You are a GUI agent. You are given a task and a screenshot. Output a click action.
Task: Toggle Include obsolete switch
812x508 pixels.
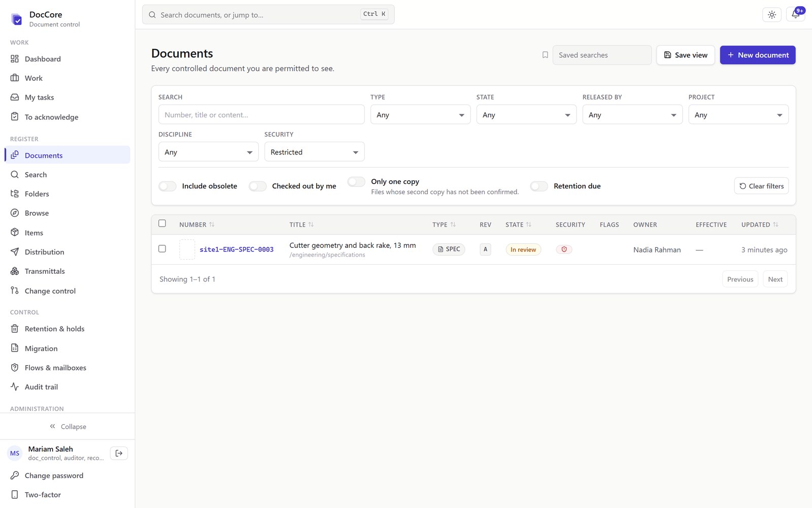(x=167, y=186)
